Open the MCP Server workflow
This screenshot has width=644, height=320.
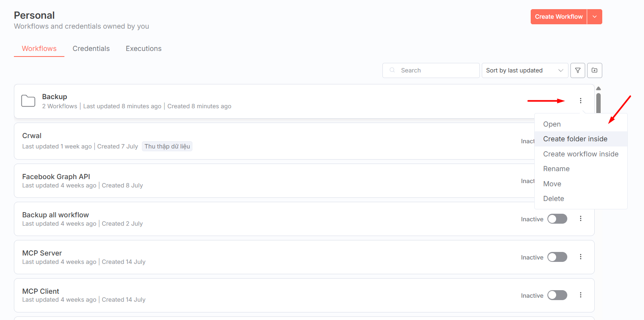[42, 253]
